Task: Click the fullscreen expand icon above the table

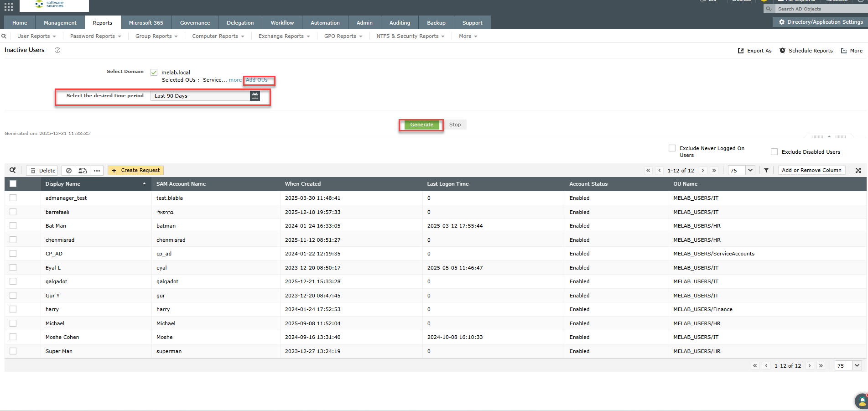Action: (x=858, y=170)
